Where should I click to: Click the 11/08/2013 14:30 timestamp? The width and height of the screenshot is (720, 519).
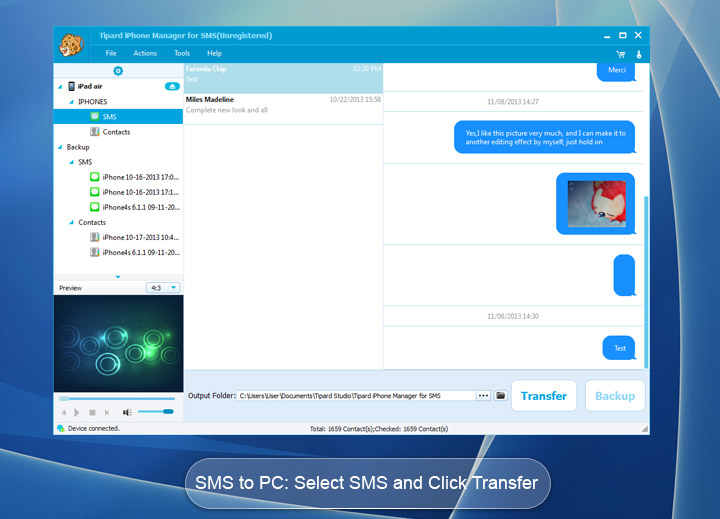pos(512,316)
